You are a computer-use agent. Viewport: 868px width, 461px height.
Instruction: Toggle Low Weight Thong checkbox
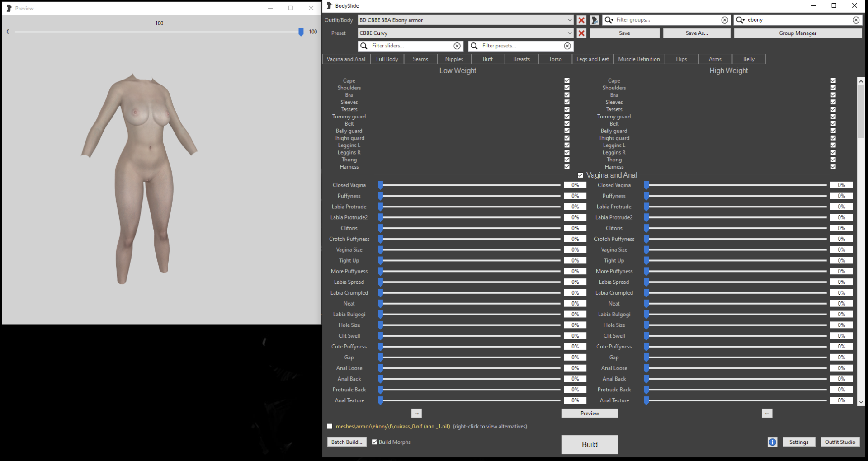point(566,160)
